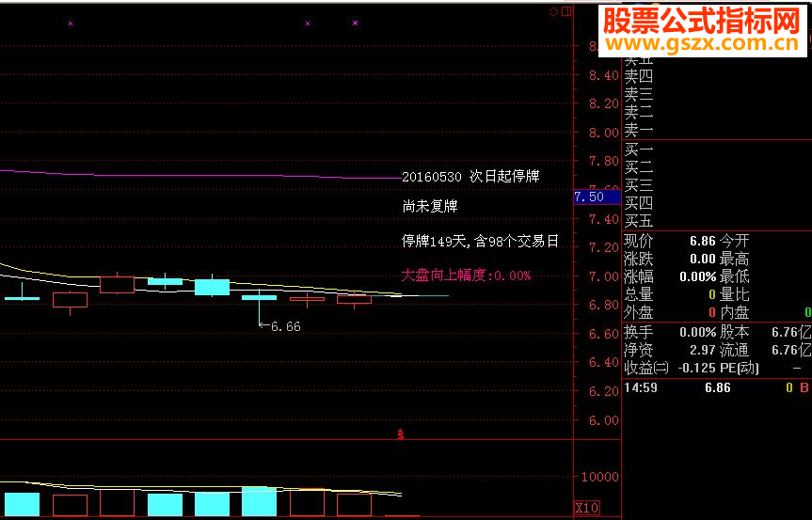
Task: Click the '20160530 次日起停牌' annotation
Action: coord(470,177)
